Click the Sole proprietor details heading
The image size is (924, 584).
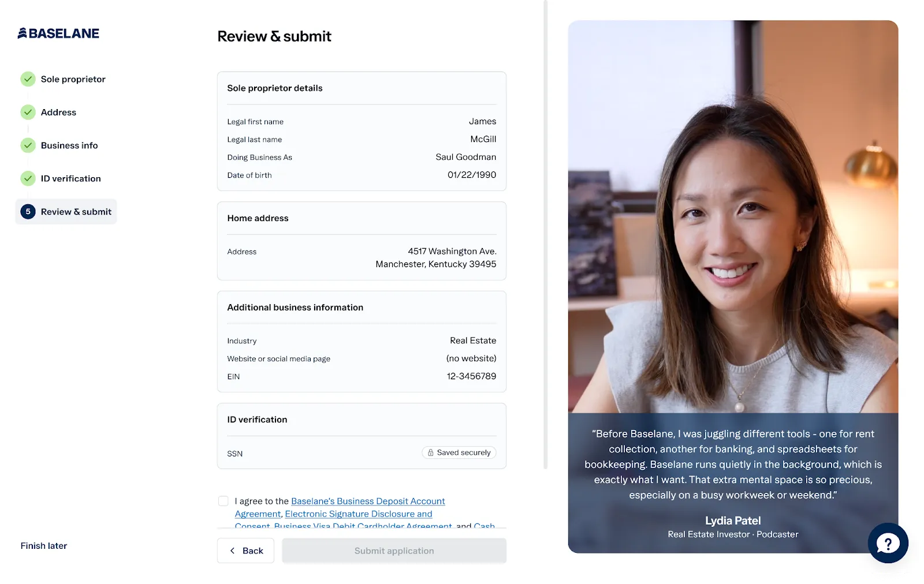tap(275, 88)
